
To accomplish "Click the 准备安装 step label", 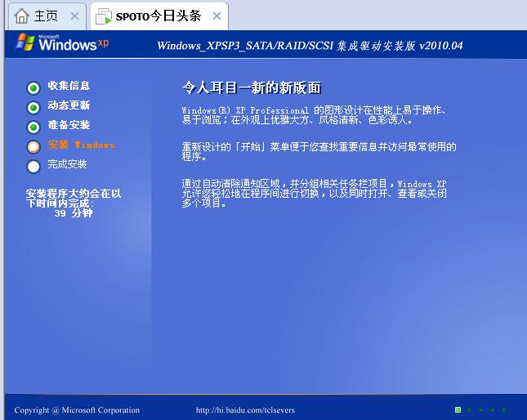I will point(69,125).
